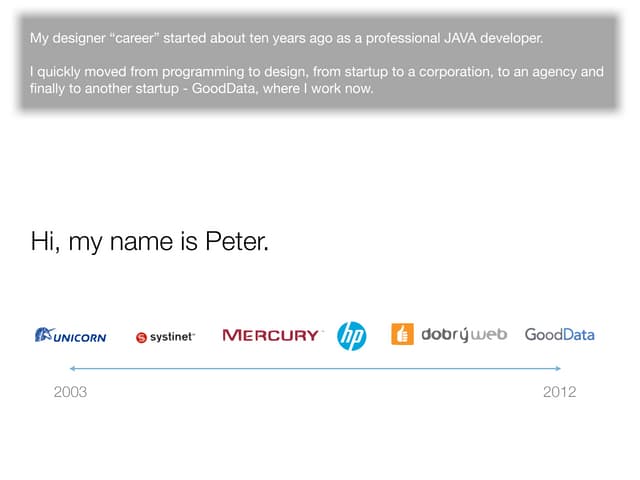Click the middle of the blue timeline line
The height and width of the screenshot is (480, 640).
(316, 369)
